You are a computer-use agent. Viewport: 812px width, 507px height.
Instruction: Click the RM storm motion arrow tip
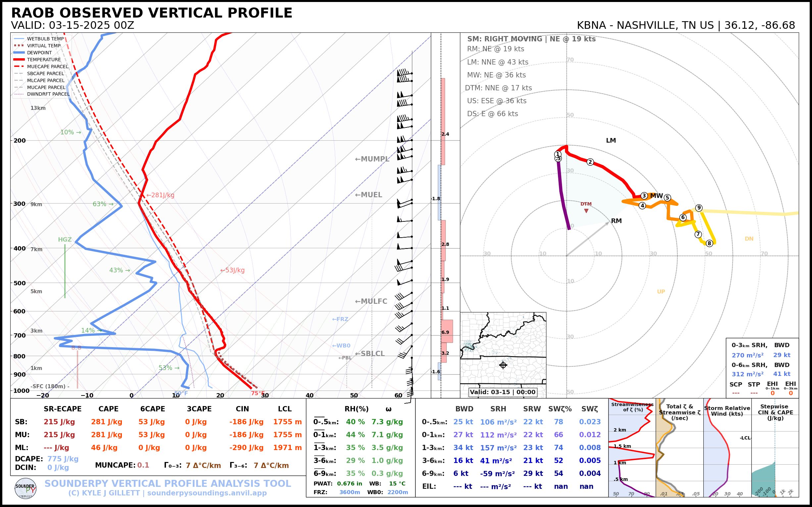coord(609,222)
